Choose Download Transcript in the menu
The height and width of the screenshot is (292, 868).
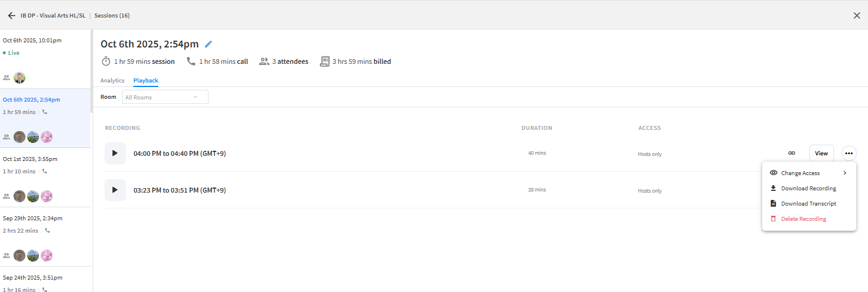pos(808,204)
